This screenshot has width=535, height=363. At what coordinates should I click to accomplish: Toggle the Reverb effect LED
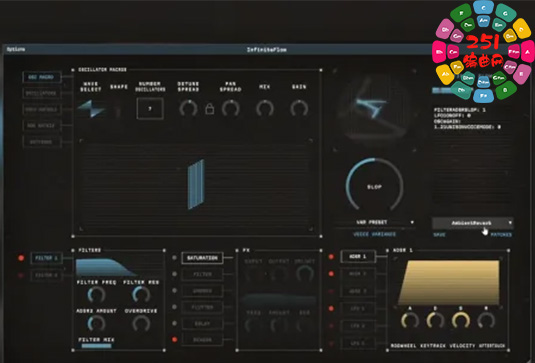click(174, 339)
